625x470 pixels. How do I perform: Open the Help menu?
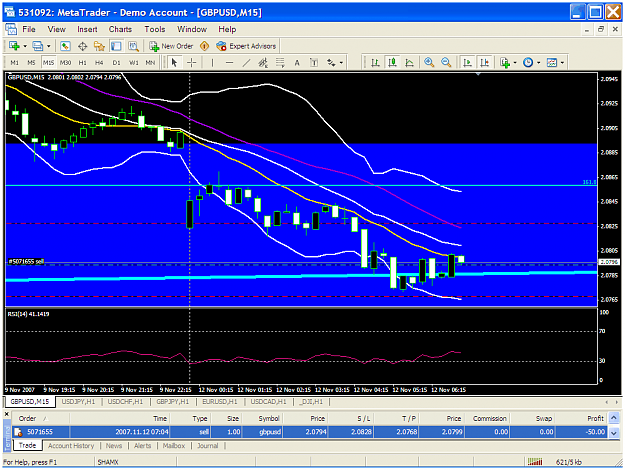[x=227, y=29]
